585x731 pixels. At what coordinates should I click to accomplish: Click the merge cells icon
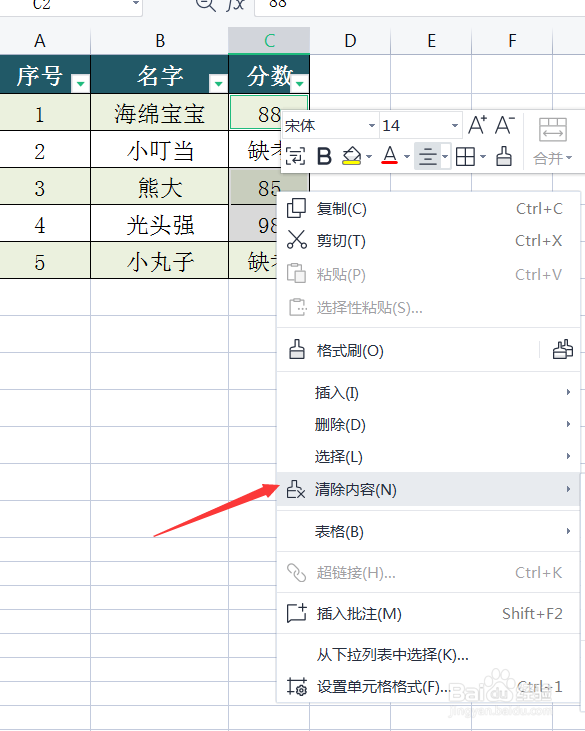(553, 129)
